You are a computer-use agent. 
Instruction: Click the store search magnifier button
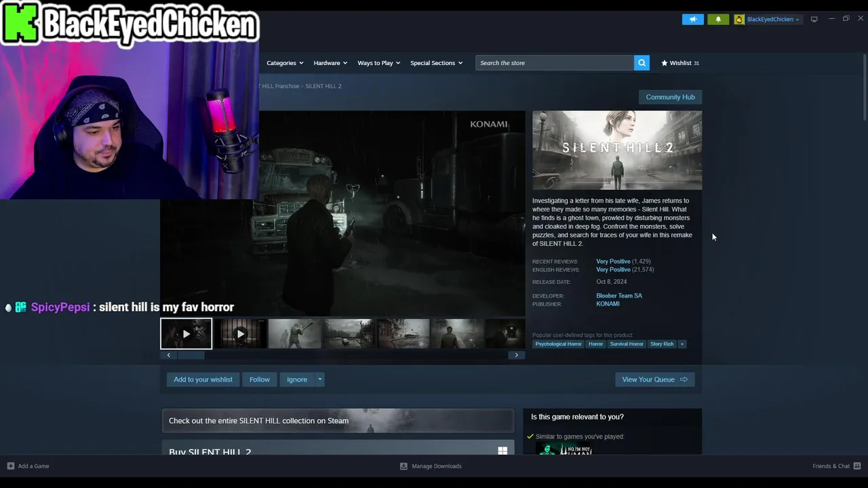point(642,63)
